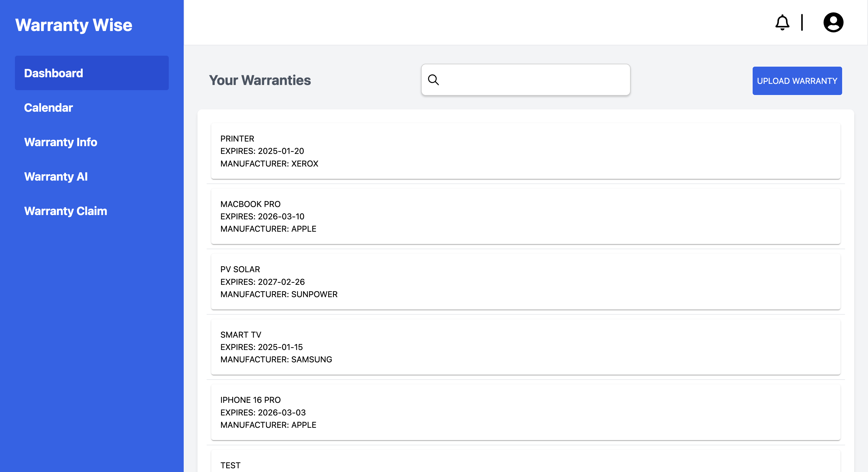Navigate to Warranty AI

[x=56, y=176]
